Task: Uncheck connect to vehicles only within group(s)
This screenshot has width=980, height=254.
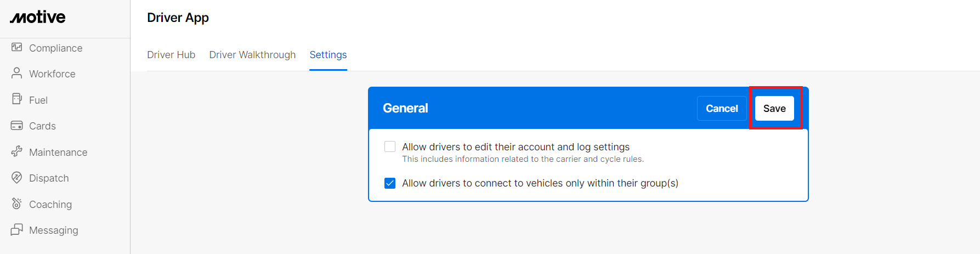Action: tap(390, 183)
